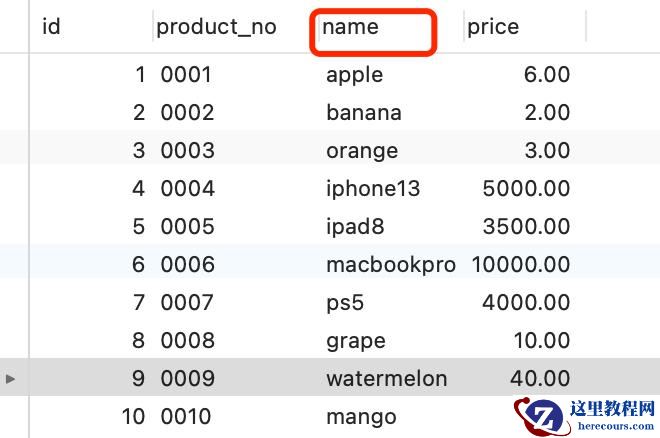Select the name cell 'ipad8'
This screenshot has height=438, width=660.
click(x=355, y=227)
